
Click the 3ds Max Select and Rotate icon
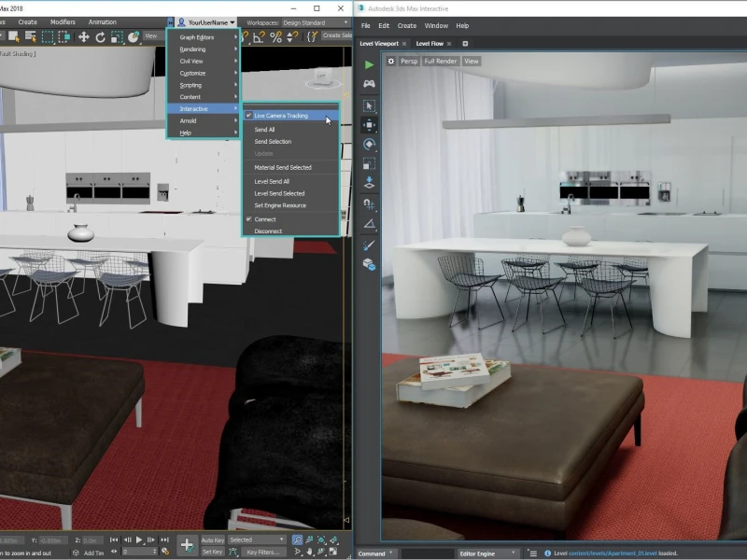coord(100,36)
